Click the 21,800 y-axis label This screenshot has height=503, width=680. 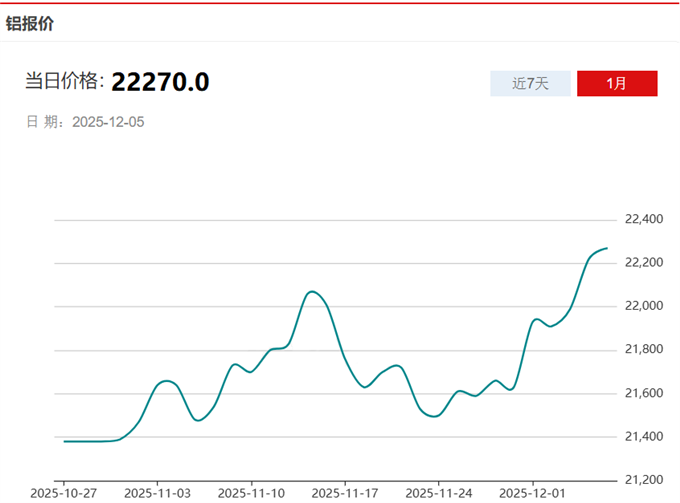644,349
